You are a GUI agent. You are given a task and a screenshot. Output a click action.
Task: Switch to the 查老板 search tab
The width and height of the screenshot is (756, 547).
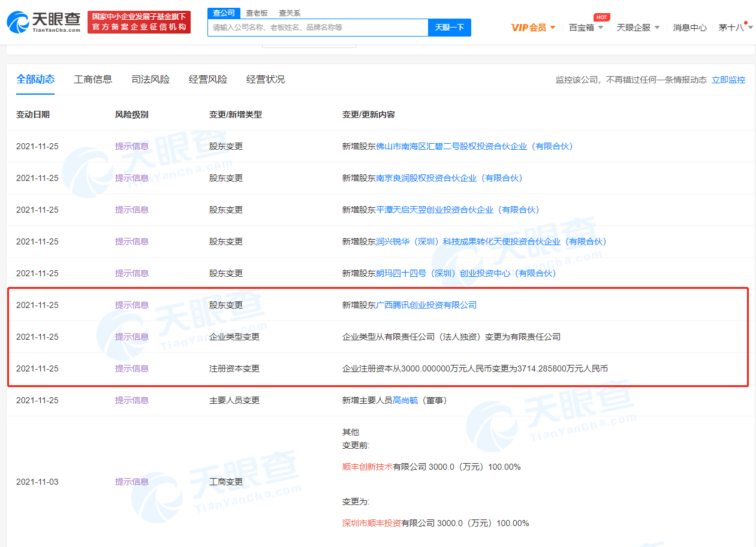(x=257, y=13)
